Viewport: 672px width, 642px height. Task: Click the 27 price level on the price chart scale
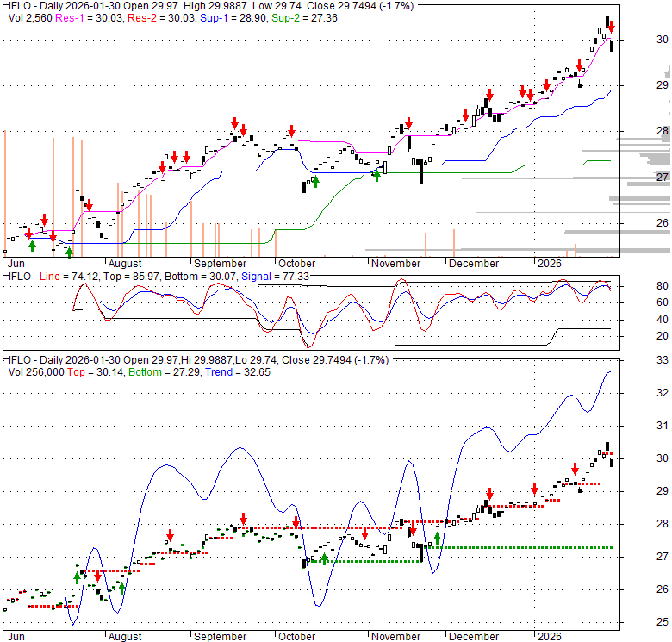[x=663, y=177]
